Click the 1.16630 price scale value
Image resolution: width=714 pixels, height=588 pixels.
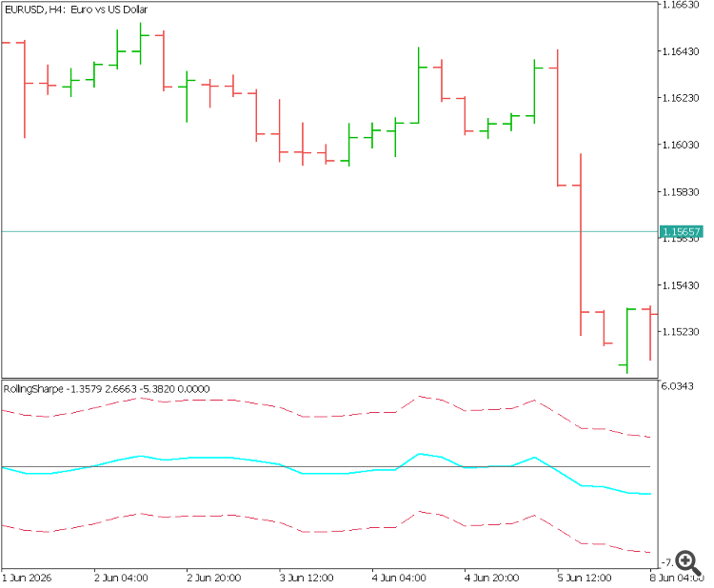click(x=681, y=5)
